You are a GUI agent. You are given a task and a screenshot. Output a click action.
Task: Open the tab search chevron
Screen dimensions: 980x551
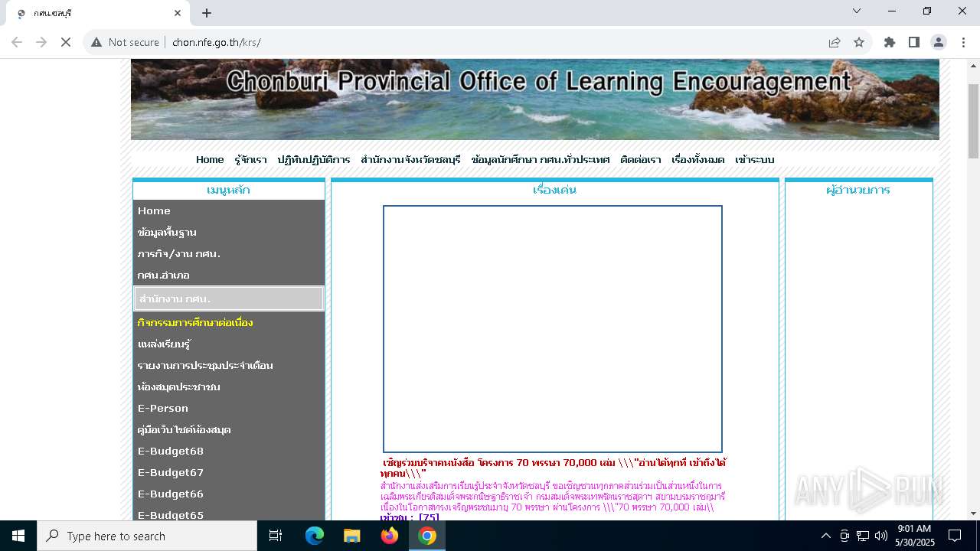pos(857,11)
